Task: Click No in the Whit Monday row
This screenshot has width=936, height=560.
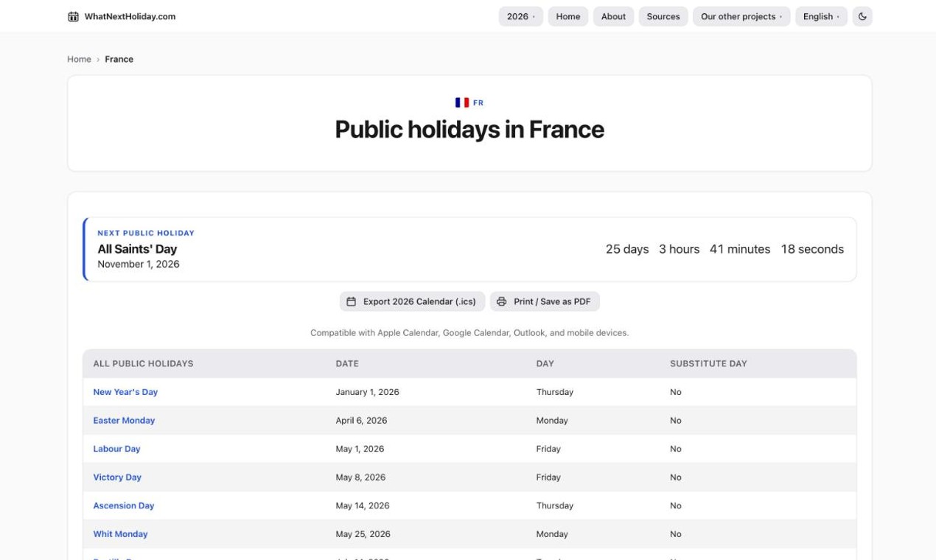Action: tap(676, 534)
